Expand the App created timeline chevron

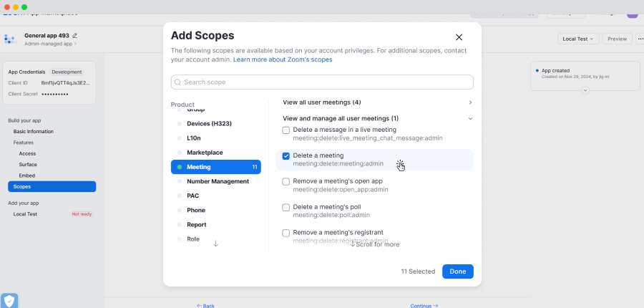[x=585, y=90]
